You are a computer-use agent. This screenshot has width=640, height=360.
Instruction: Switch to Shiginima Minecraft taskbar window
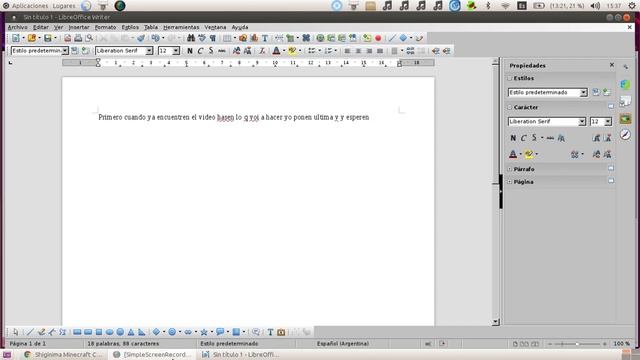point(63,355)
